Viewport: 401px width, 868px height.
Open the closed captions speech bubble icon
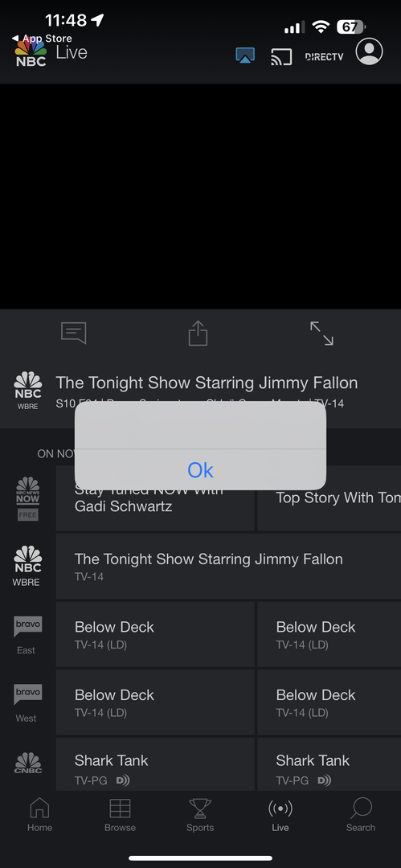[74, 333]
